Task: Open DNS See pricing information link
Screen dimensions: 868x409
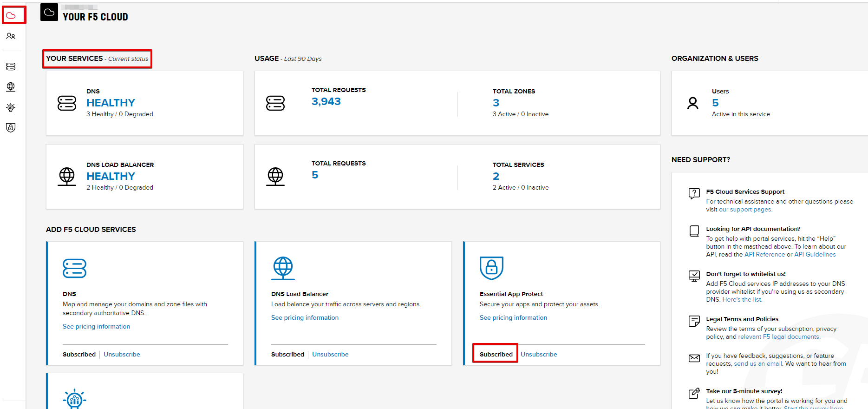Action: tap(97, 326)
